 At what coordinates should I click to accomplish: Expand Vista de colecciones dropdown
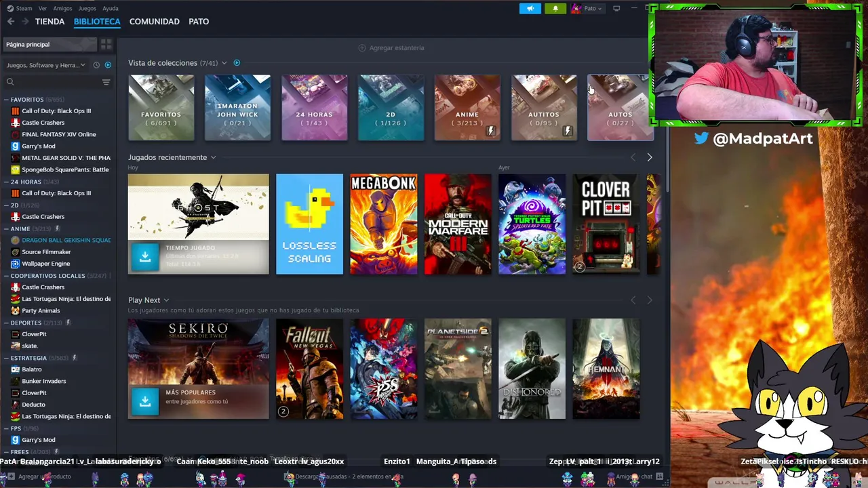(224, 63)
